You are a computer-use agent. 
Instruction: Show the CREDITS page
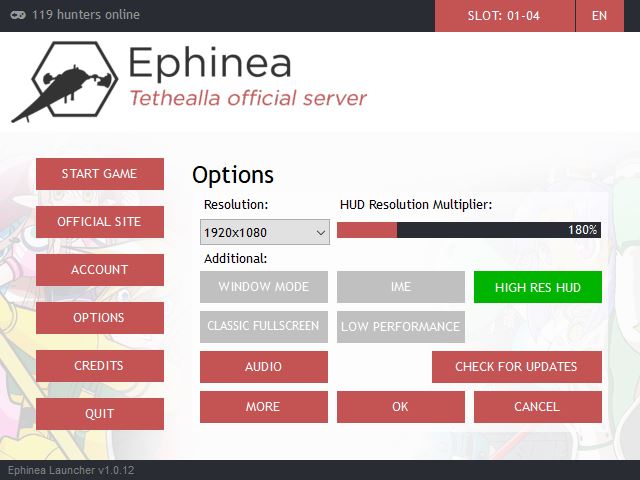(x=100, y=366)
